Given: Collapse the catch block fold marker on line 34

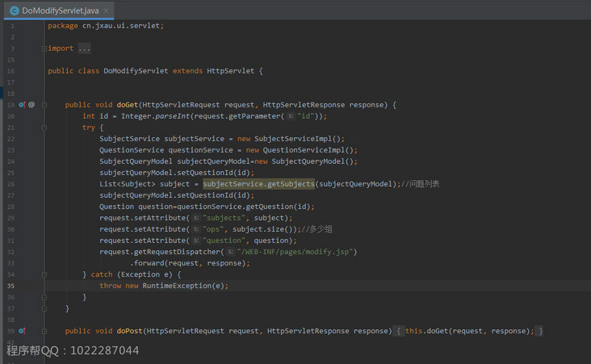Looking at the screenshot, I should pyautogui.click(x=44, y=274).
